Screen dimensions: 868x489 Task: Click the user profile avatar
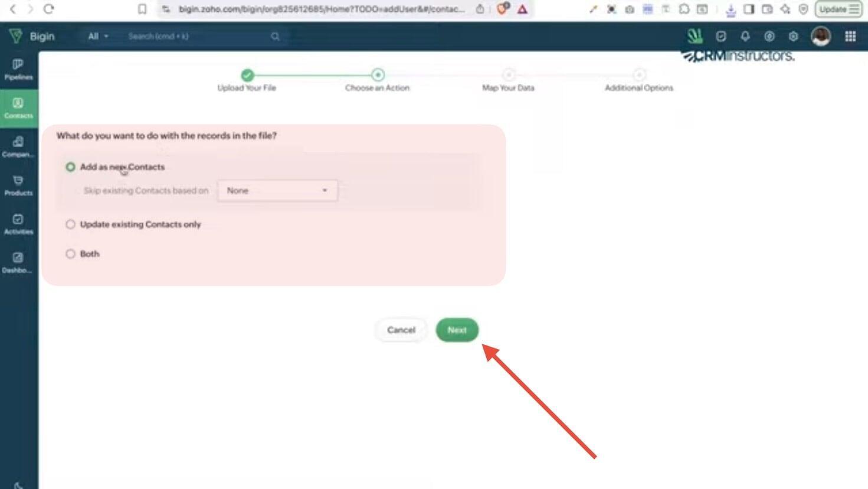point(821,37)
